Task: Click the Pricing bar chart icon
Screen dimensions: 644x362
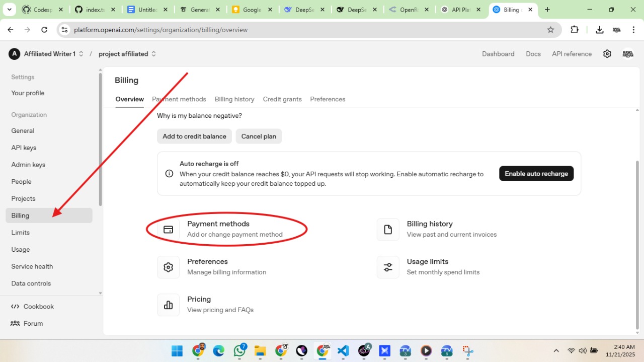Action: pos(169,305)
